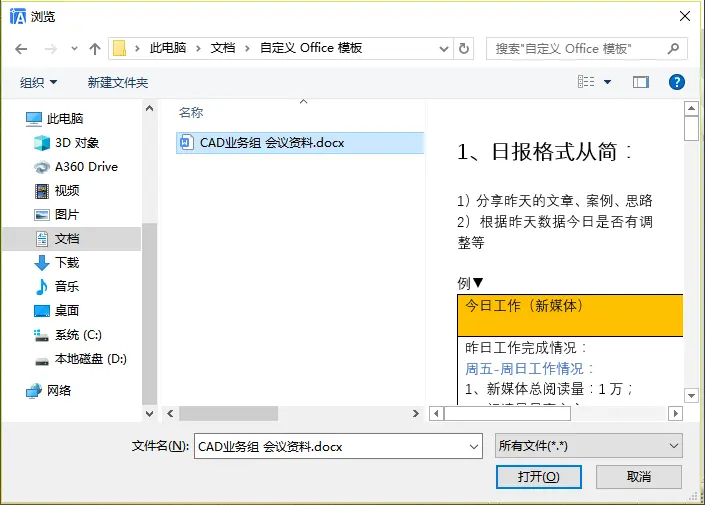Click file list horizontal scroll left arrow
Viewport: 705px width, 505px height.
170,413
